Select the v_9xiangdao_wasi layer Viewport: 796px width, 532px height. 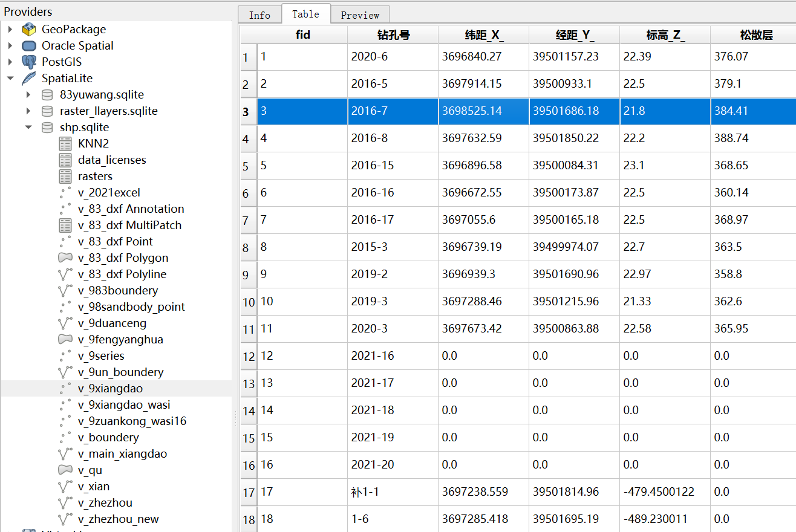(124, 405)
